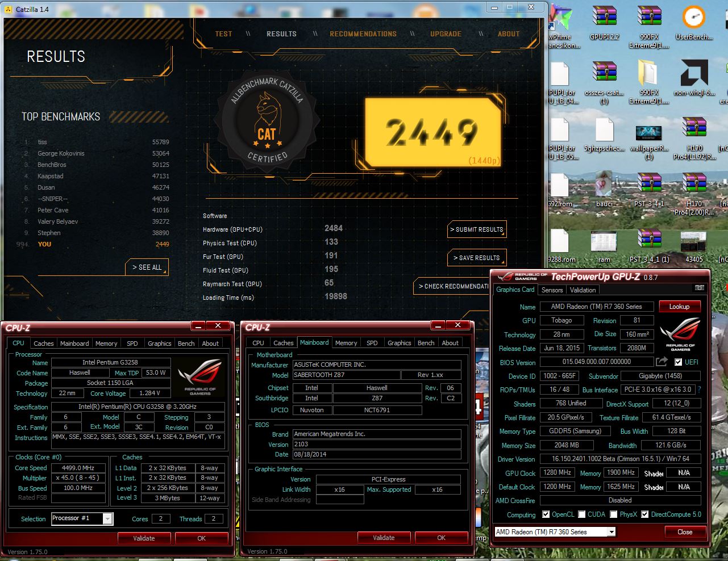
Task: Open the Bench tab in the right CPU-Z window
Action: [426, 343]
